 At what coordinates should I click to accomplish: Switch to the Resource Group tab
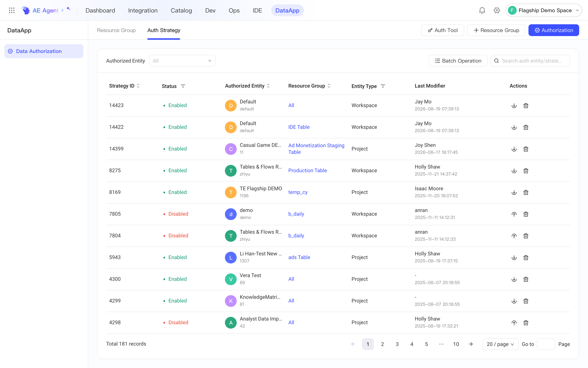[116, 30]
